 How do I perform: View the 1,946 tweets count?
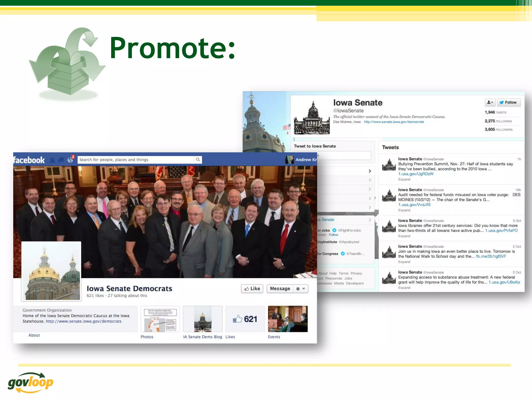point(495,112)
